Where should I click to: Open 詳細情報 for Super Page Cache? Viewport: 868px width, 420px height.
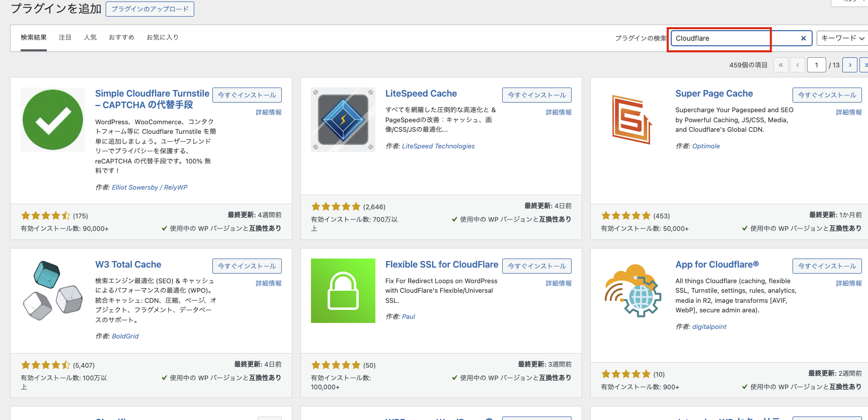[x=849, y=113]
